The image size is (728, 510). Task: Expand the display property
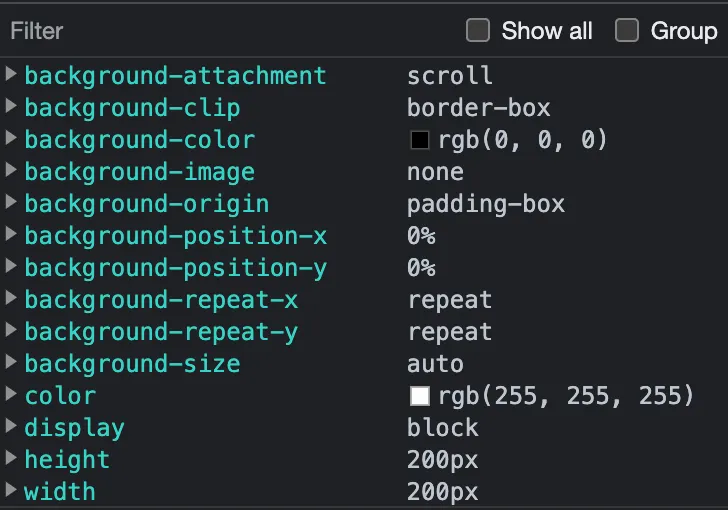coord(11,427)
